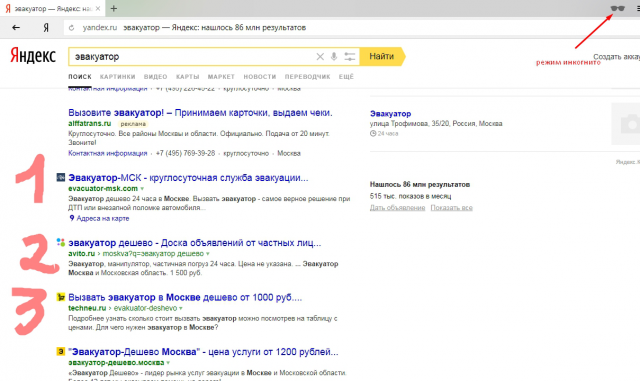Clear the search query with the X icon
The height and width of the screenshot is (381, 640).
pyautogui.click(x=320, y=57)
